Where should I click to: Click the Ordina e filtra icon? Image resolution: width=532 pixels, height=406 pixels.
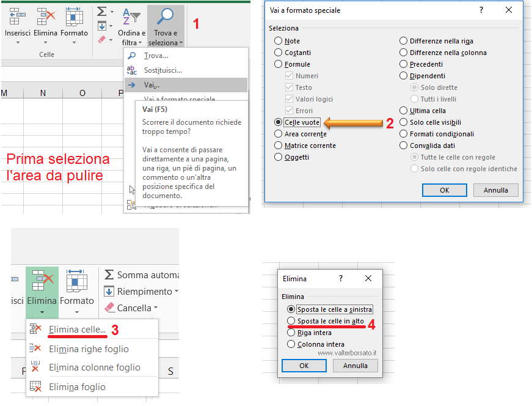pos(131,17)
